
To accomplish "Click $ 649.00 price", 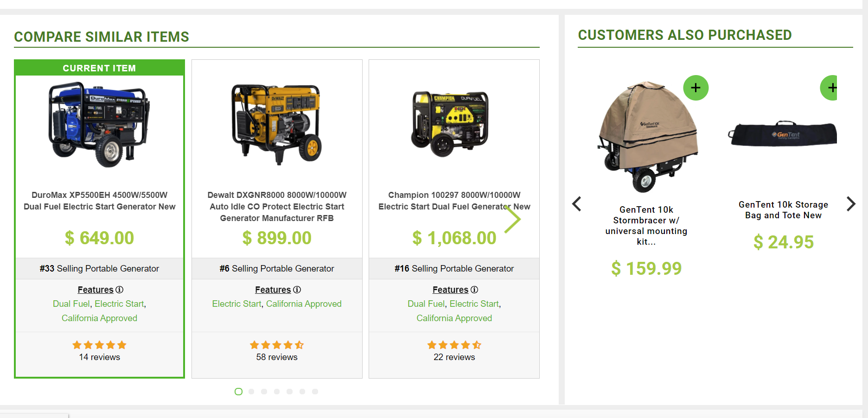I will pos(99,238).
